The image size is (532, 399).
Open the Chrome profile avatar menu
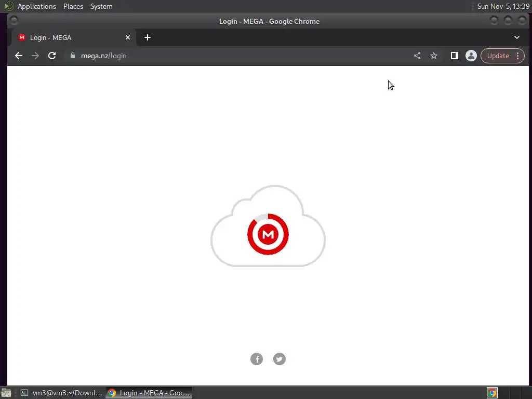(471, 56)
